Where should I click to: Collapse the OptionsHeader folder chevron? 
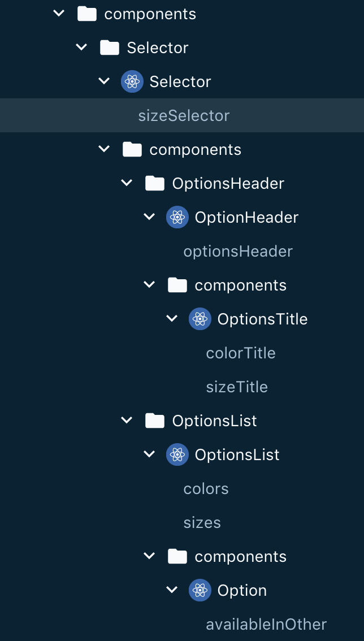point(127,183)
